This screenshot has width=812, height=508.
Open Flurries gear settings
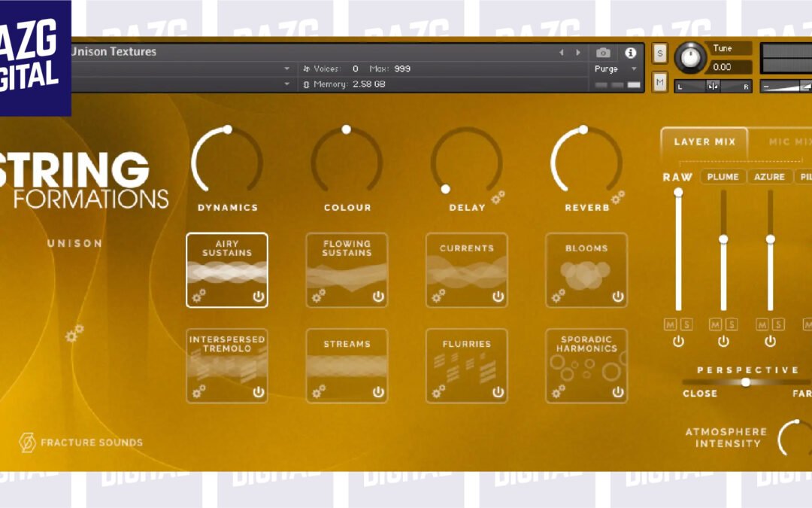(438, 391)
